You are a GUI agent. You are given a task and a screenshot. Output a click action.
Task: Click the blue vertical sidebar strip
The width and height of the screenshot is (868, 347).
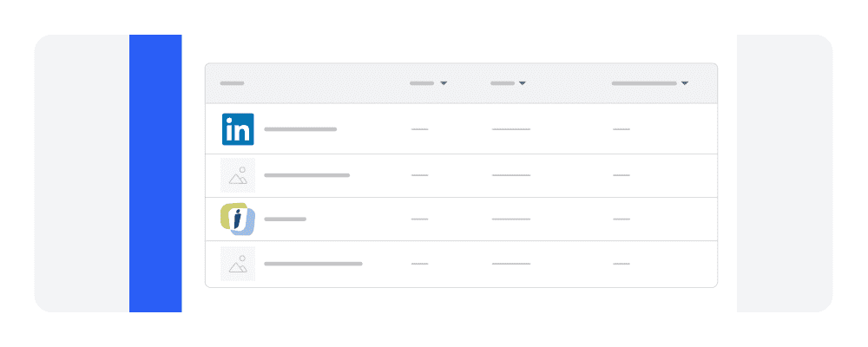tap(155, 173)
